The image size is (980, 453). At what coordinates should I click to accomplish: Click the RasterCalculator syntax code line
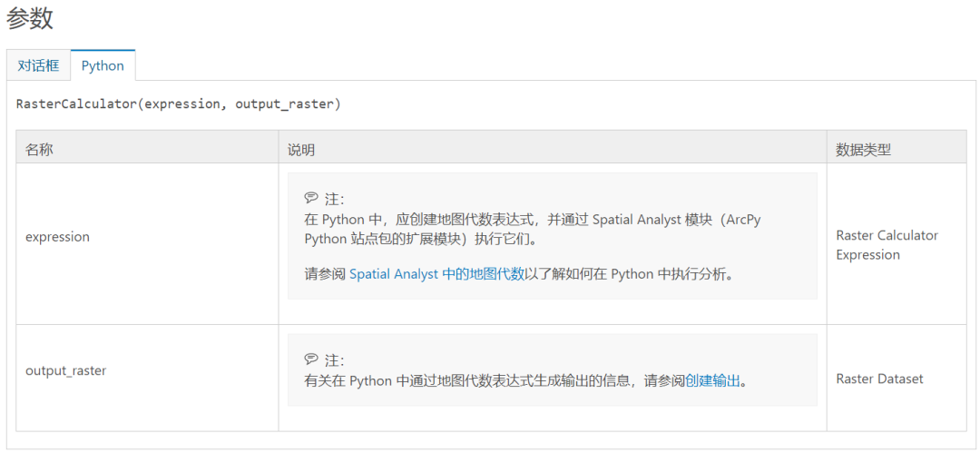(x=179, y=103)
